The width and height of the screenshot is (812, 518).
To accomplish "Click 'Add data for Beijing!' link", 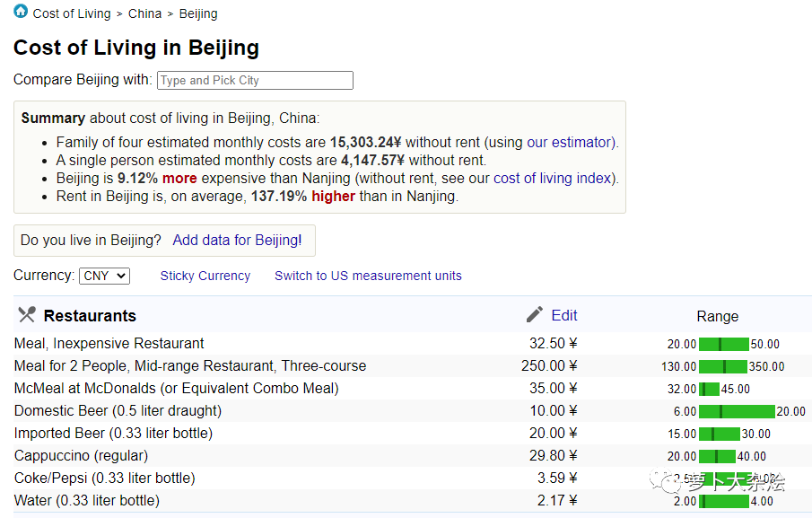I will tap(237, 241).
